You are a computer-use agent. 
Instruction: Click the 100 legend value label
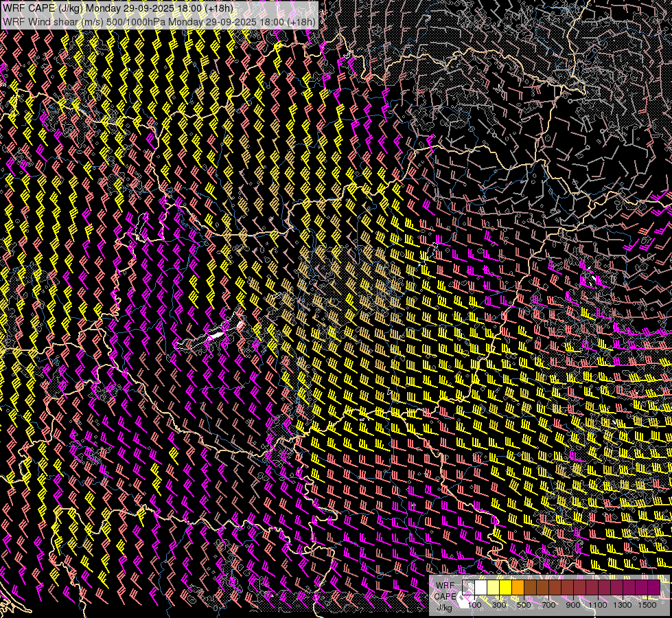474,605
